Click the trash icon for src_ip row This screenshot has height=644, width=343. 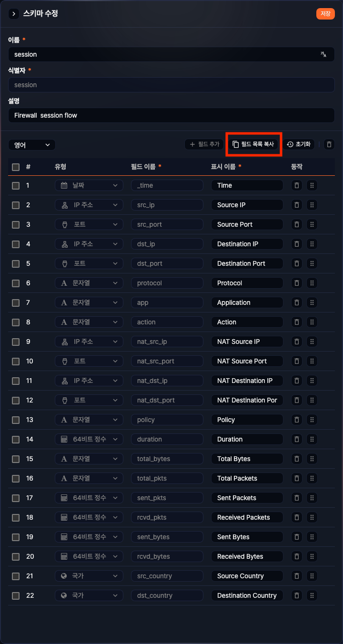coord(297,205)
